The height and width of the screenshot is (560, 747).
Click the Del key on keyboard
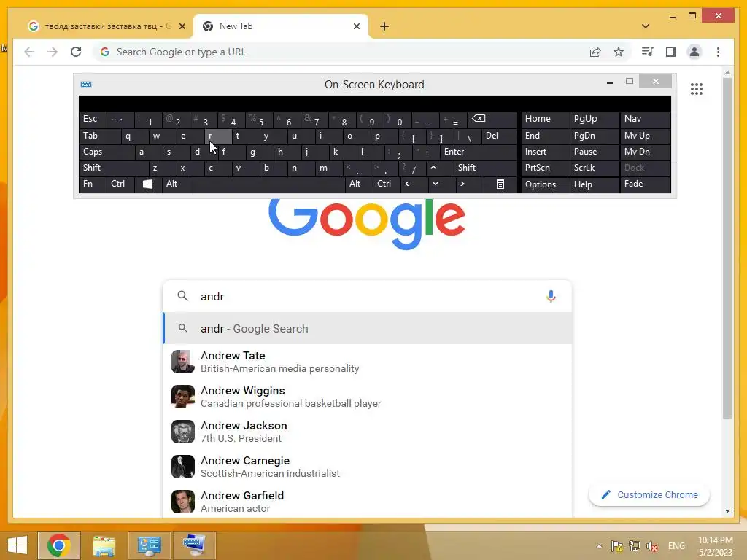(499, 136)
